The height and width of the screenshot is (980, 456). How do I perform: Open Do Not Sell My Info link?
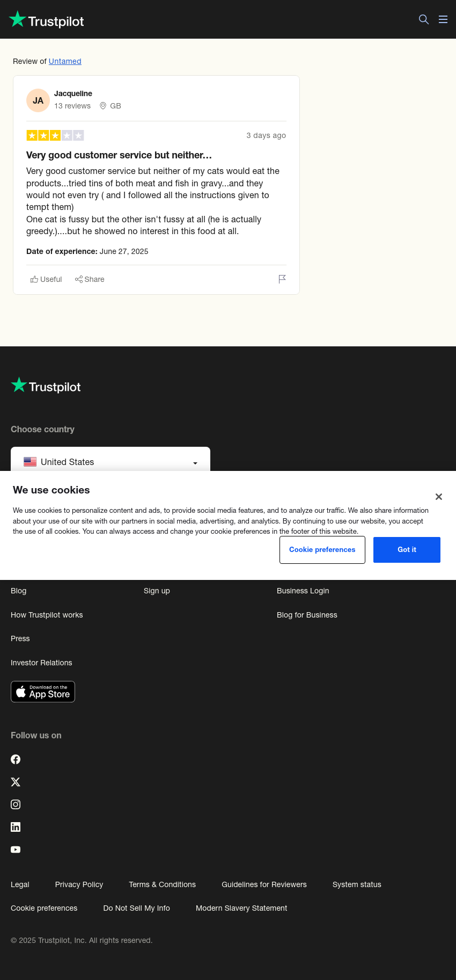pyautogui.click(x=136, y=908)
